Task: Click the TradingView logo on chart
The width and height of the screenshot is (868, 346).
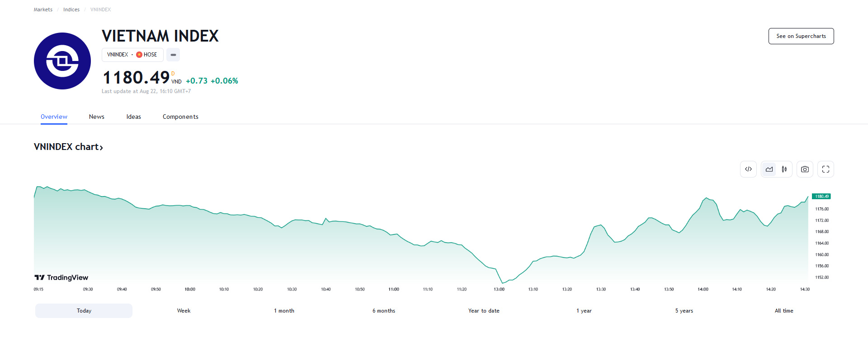Action: pyautogui.click(x=61, y=277)
